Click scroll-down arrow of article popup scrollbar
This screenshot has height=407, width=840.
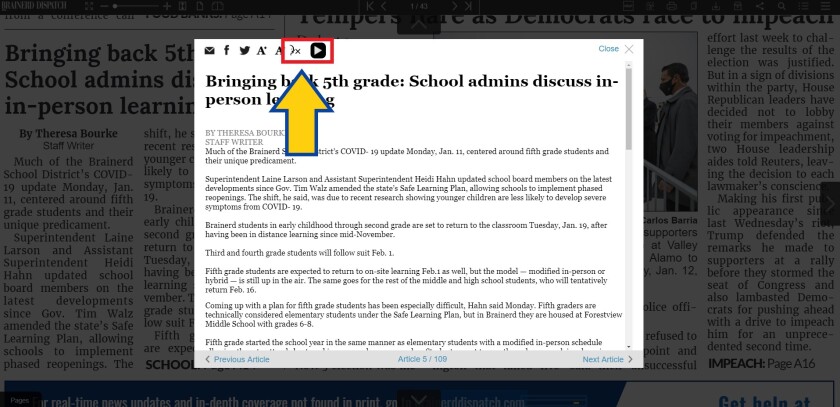coord(628,347)
